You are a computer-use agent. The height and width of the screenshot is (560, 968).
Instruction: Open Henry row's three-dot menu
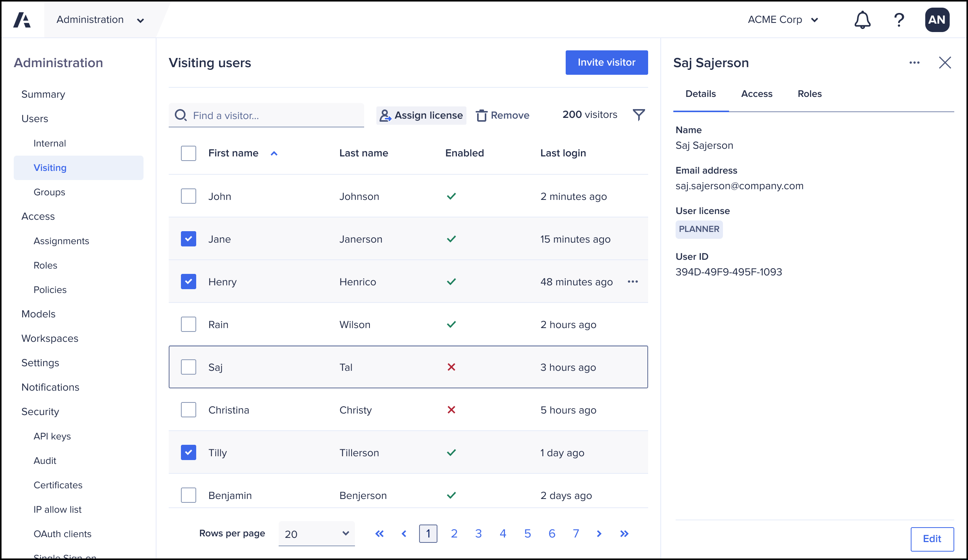tap(632, 282)
